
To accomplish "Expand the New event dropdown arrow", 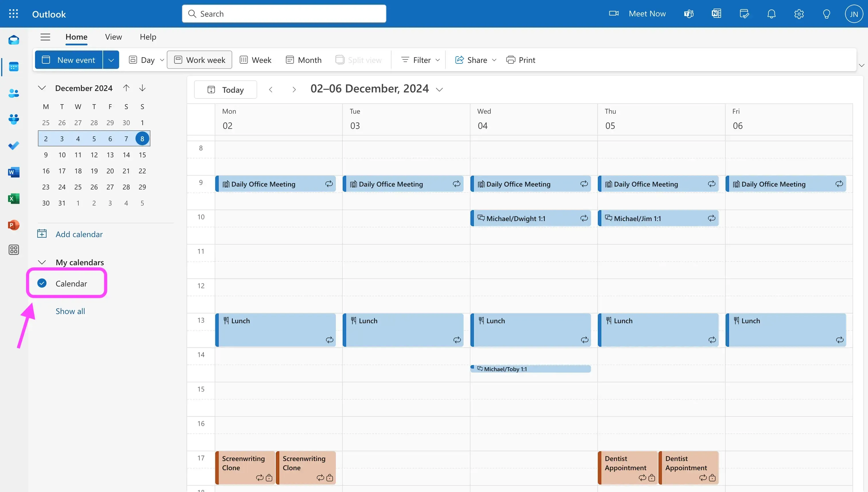I will click(111, 59).
